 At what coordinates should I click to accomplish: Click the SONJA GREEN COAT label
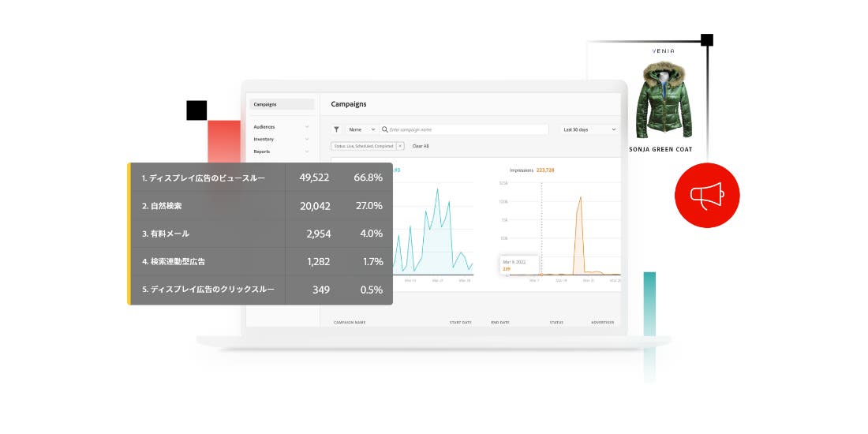coord(661,149)
